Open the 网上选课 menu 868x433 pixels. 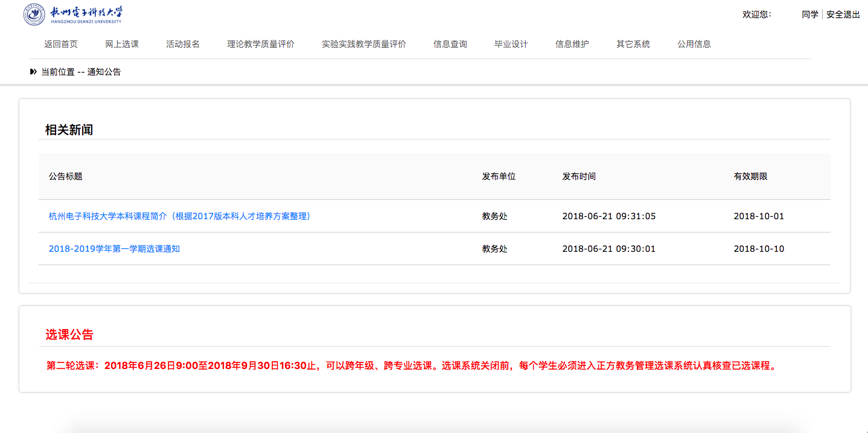click(122, 44)
